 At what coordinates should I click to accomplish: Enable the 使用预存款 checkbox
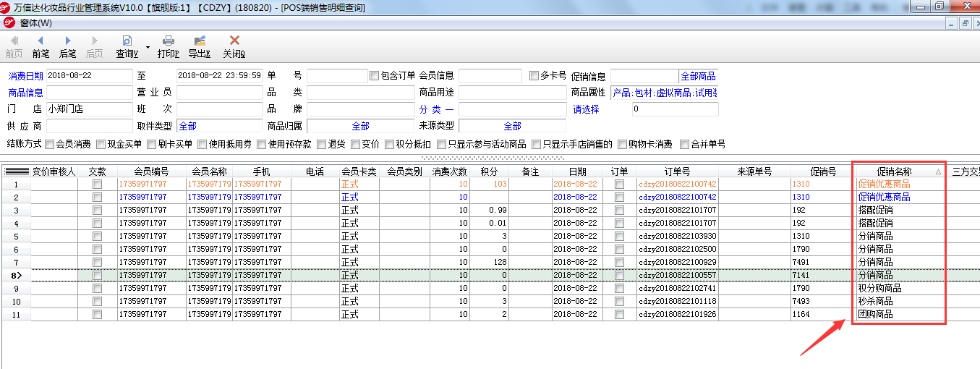[261, 144]
